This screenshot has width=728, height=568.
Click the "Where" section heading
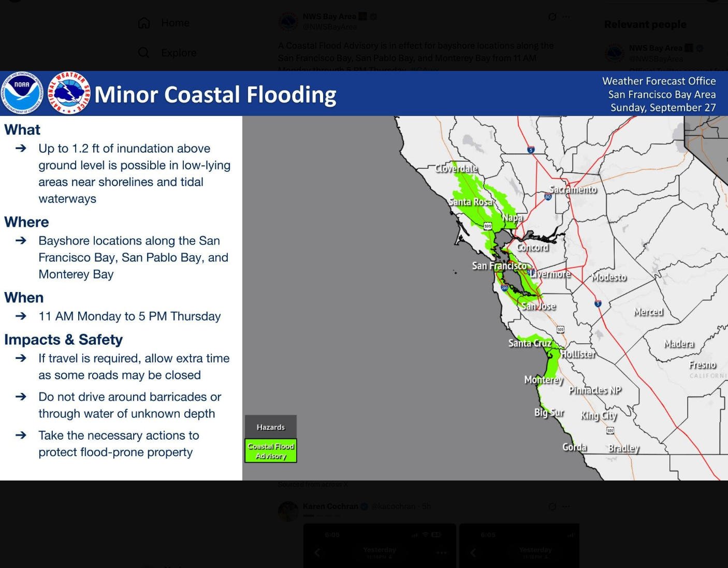coord(26,222)
